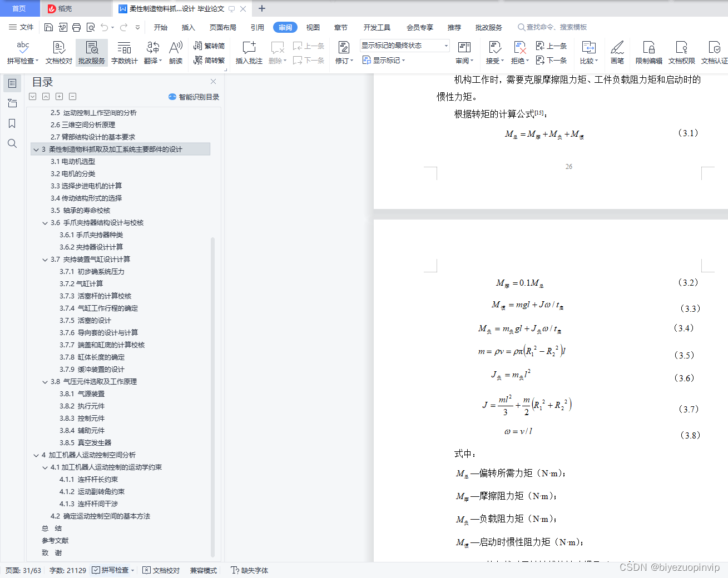Open 限制编辑 restrict editing
The image size is (728, 578).
click(x=649, y=53)
